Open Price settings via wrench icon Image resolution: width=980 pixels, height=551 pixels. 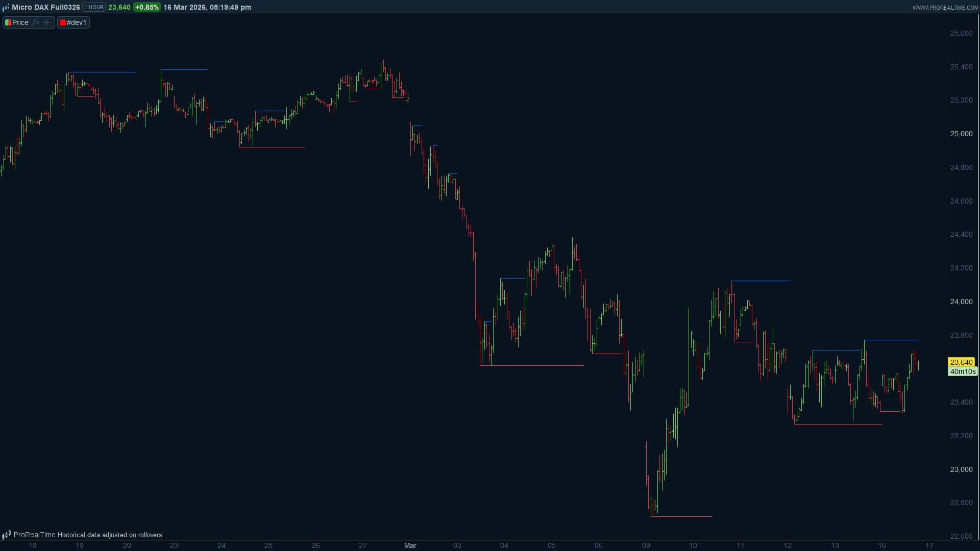[x=35, y=22]
